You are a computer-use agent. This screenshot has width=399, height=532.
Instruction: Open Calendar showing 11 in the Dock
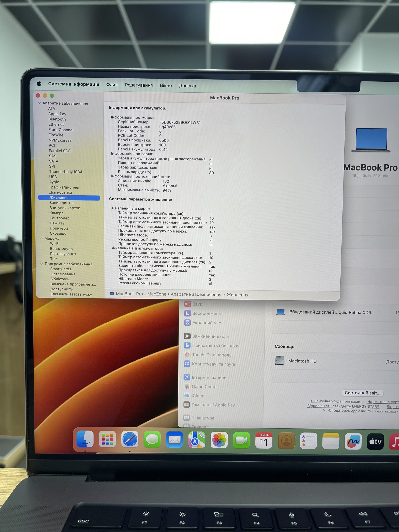tap(264, 441)
